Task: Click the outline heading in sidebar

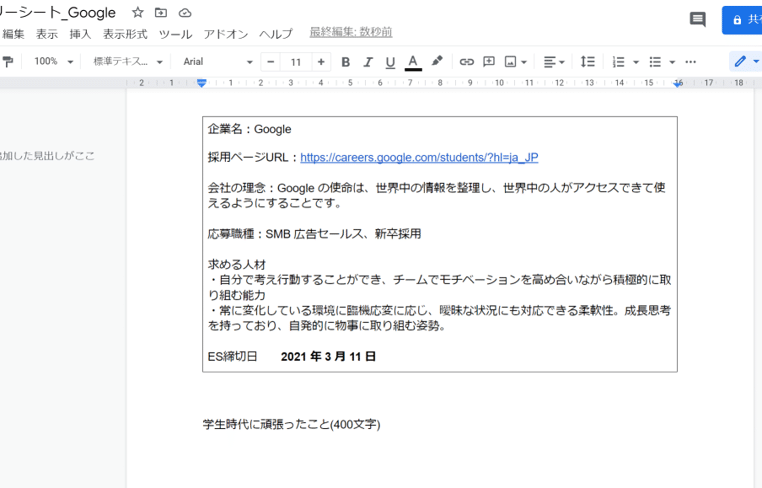Action: point(47,156)
